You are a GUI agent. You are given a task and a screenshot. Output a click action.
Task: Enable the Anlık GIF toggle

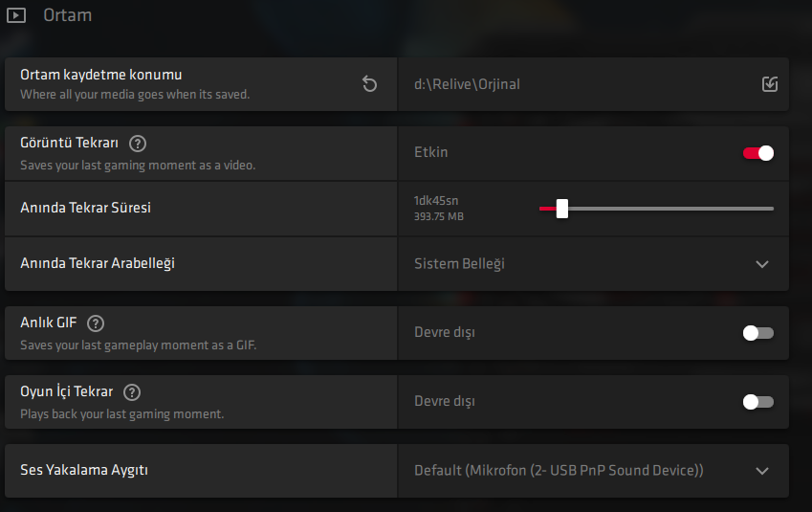tap(758, 333)
